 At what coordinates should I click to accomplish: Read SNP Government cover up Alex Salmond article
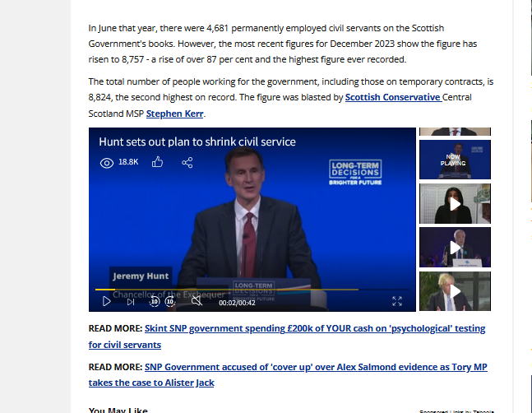(288, 374)
